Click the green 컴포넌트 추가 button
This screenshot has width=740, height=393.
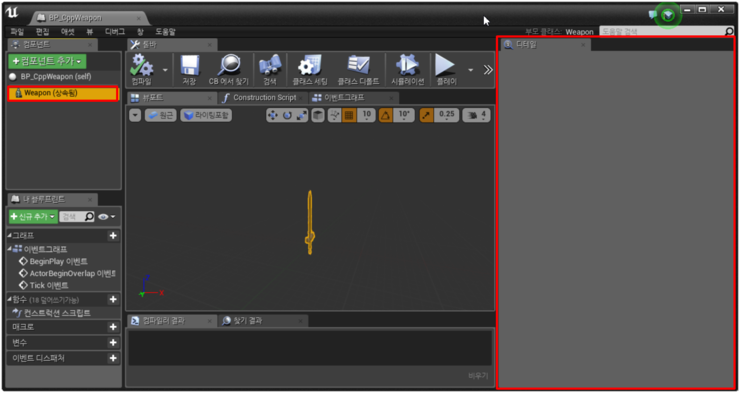[47, 61]
